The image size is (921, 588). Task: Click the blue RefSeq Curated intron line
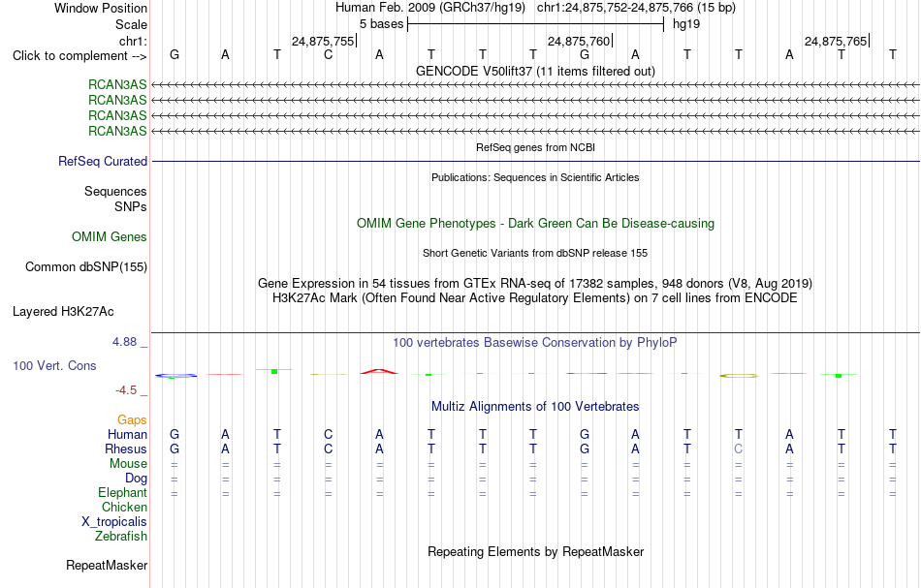coord(535,162)
